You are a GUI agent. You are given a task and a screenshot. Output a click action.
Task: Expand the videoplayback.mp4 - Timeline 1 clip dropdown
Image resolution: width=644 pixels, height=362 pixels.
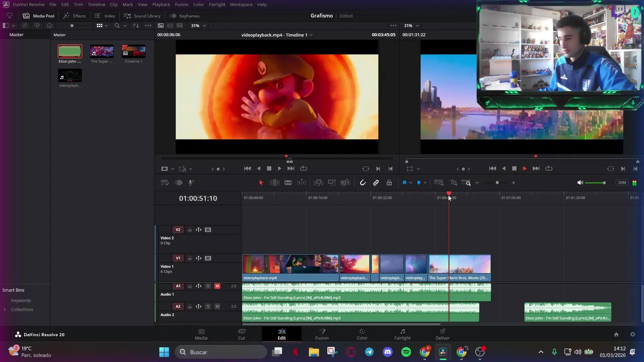pyautogui.click(x=311, y=35)
